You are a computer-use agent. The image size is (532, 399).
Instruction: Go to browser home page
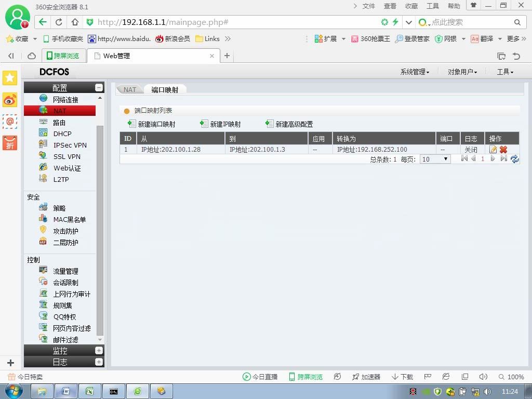(x=75, y=22)
